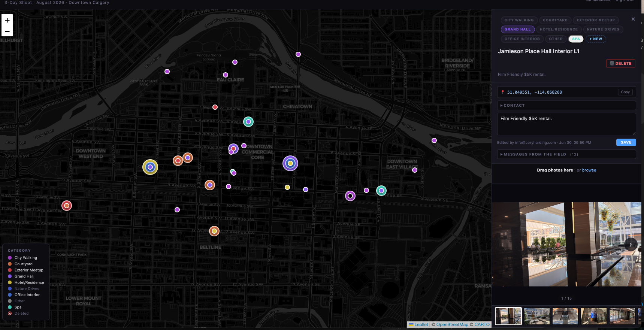Open the large yellow-ringed marker near Downtown West End

tap(150, 167)
